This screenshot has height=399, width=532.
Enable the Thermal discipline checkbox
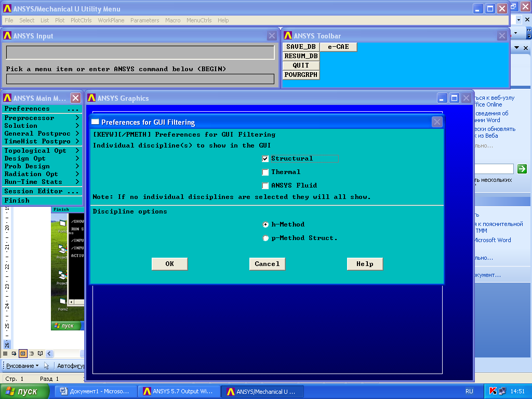click(x=265, y=172)
